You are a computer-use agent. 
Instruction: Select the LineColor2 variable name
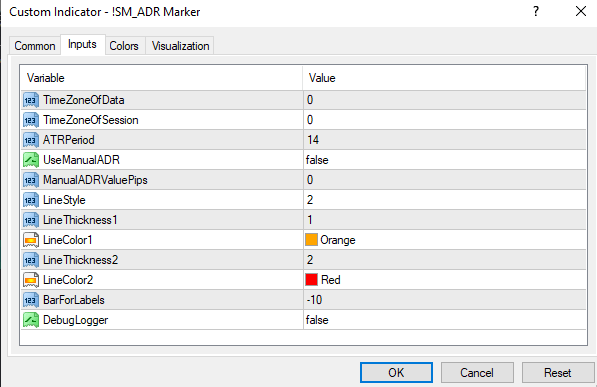[68, 280]
